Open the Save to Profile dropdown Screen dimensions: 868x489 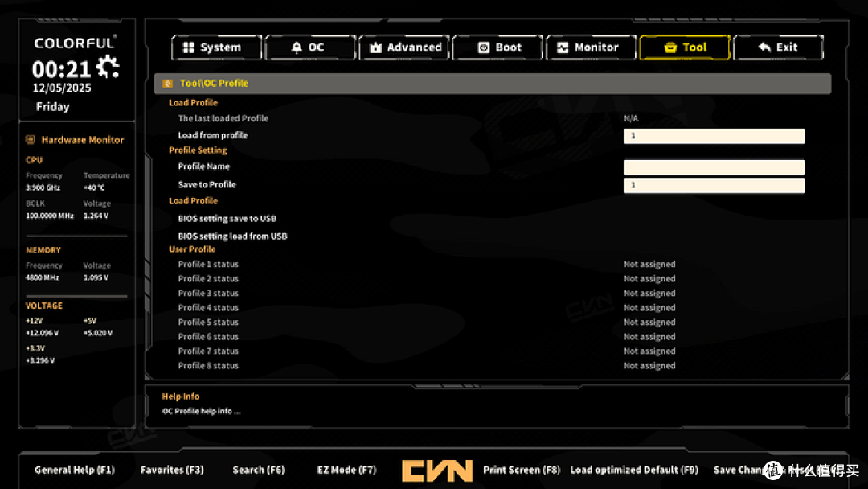pyautogui.click(x=714, y=186)
